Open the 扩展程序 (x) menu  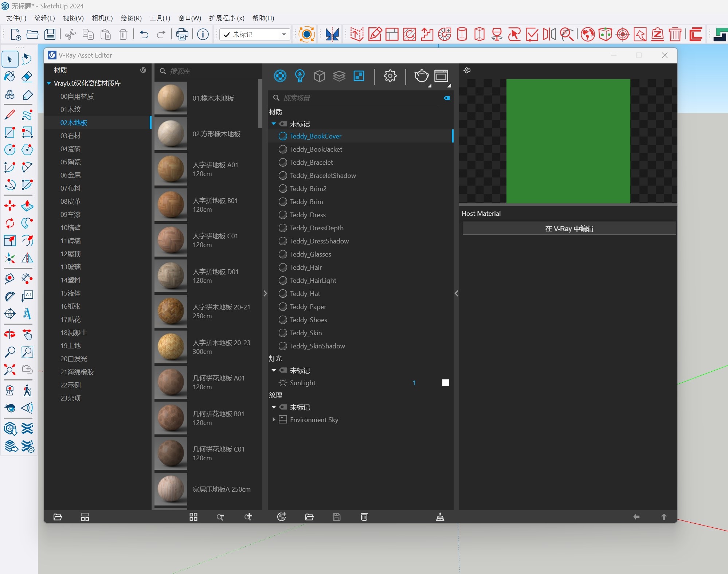pyautogui.click(x=227, y=18)
